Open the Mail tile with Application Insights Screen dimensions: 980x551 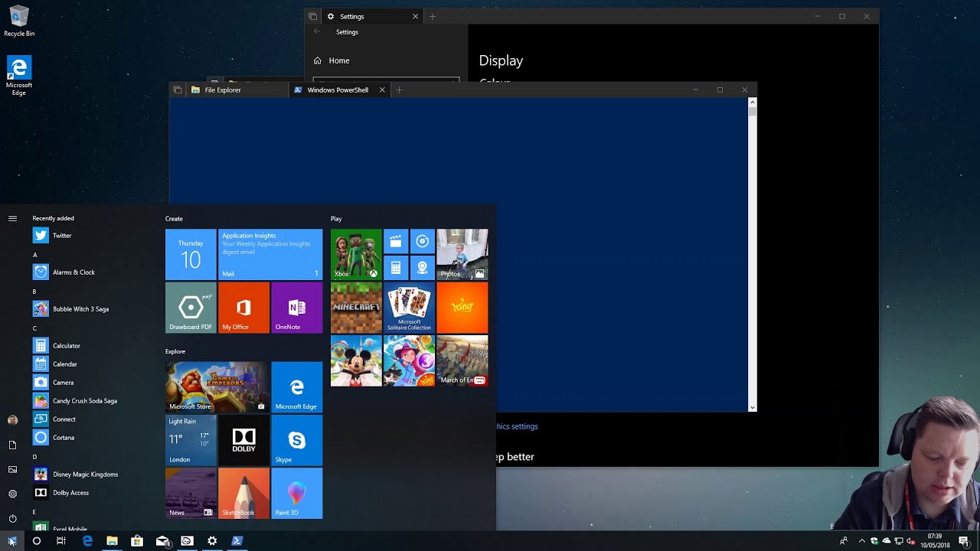coord(270,254)
